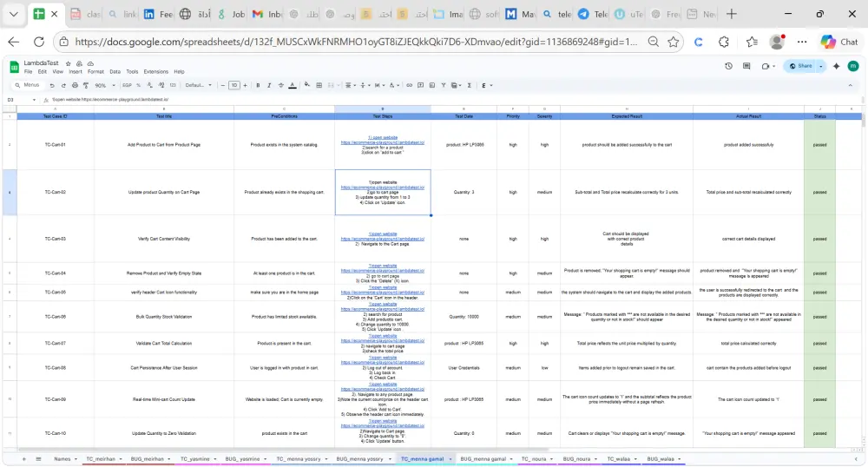Screen dimensions: 868x467
Task: Toggle strikethrough formatting
Action: pos(280,85)
